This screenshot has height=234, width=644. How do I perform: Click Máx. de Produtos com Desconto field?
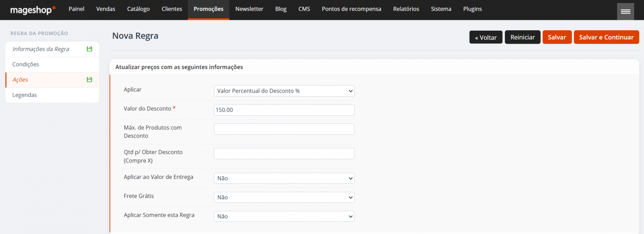[284, 129]
